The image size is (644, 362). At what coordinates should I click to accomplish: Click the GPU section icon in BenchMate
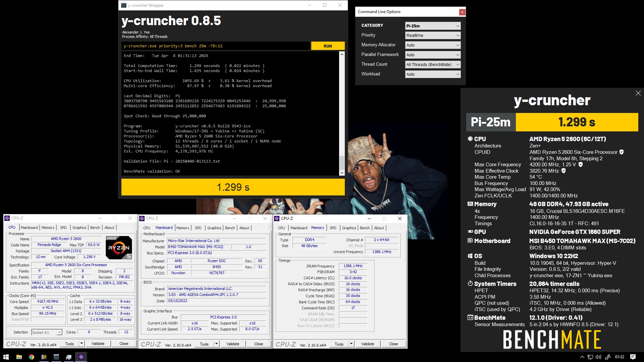(x=470, y=232)
